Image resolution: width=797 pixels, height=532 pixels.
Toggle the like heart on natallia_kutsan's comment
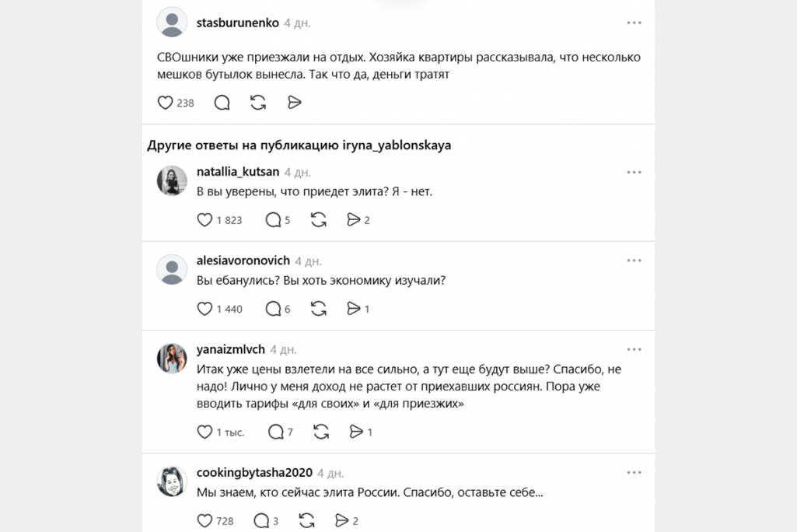203,220
